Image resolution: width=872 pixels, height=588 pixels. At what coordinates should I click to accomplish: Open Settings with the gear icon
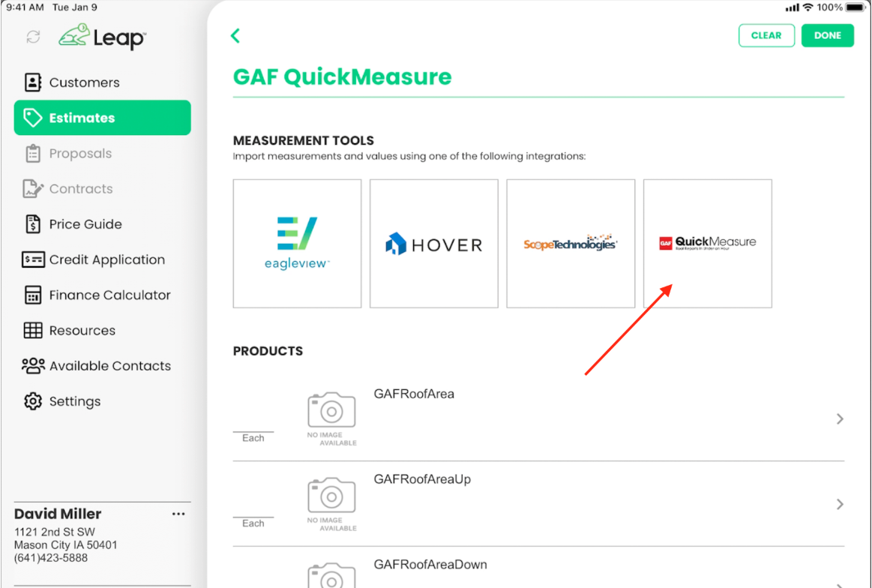pyautogui.click(x=33, y=400)
